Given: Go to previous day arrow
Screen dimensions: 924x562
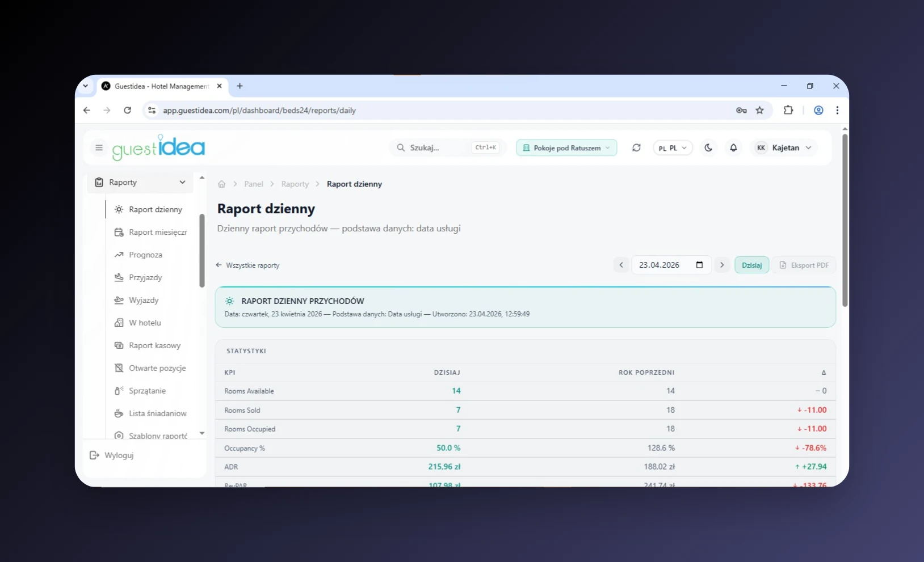Looking at the screenshot, I should coord(621,265).
